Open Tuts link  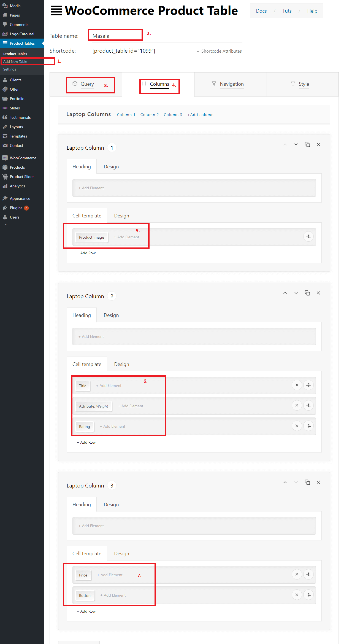point(287,11)
